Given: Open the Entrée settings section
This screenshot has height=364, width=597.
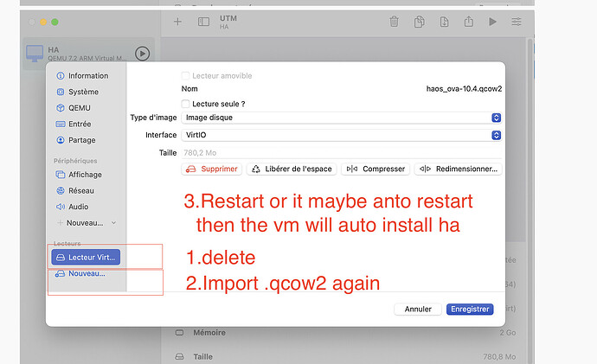Looking at the screenshot, I should pos(74,124).
